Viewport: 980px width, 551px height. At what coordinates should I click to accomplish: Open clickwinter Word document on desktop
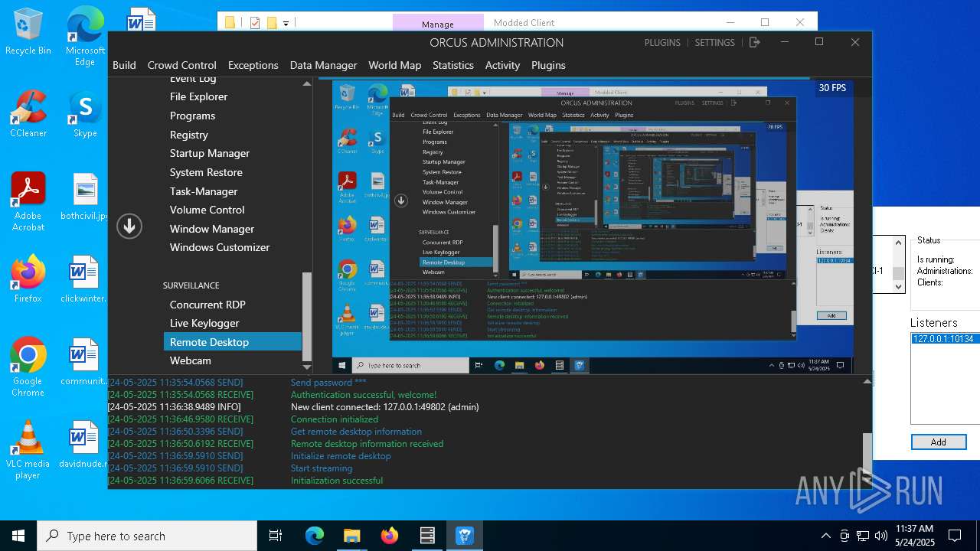point(85,279)
